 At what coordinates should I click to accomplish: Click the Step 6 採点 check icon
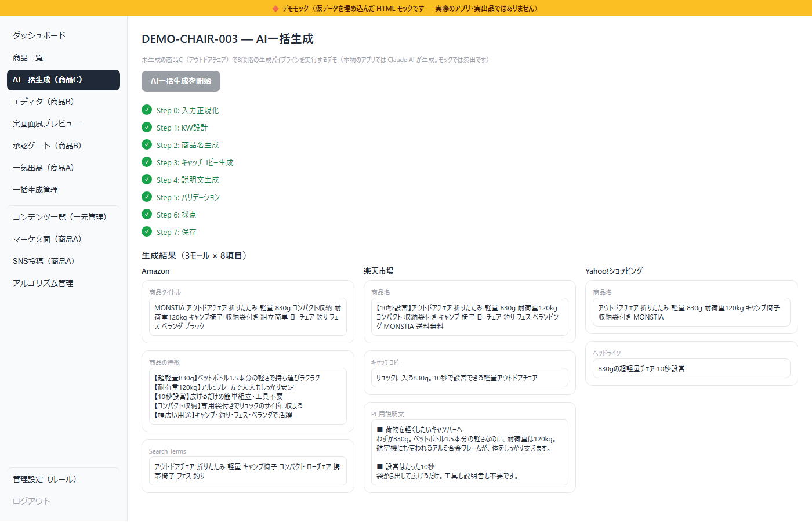coord(147,214)
